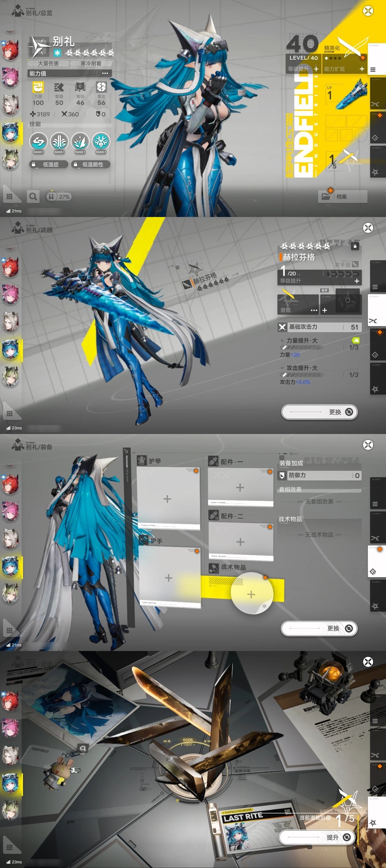Expand 潜能 panel via three dots

tap(314, 310)
